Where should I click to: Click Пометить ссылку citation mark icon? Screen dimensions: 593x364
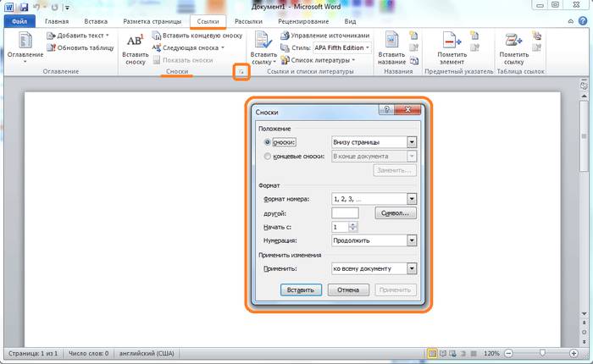click(513, 41)
